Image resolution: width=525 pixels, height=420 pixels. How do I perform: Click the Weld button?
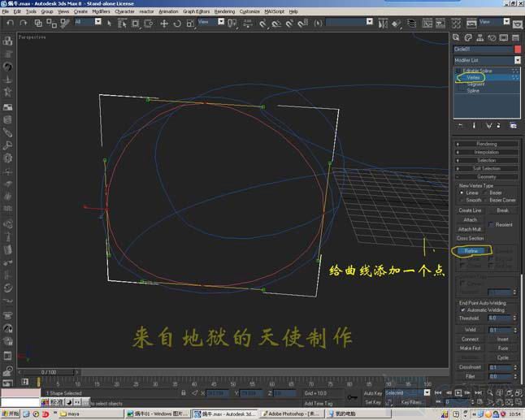[470, 330]
